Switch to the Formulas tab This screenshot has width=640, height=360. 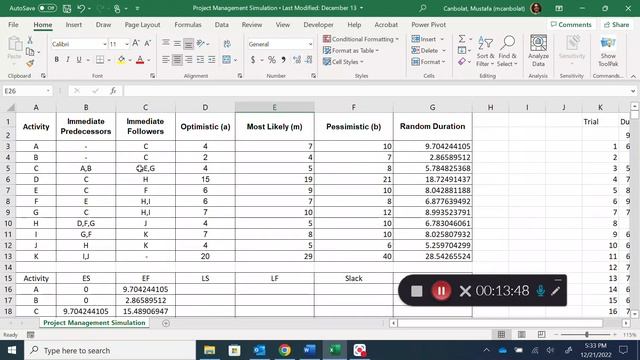[188, 24]
